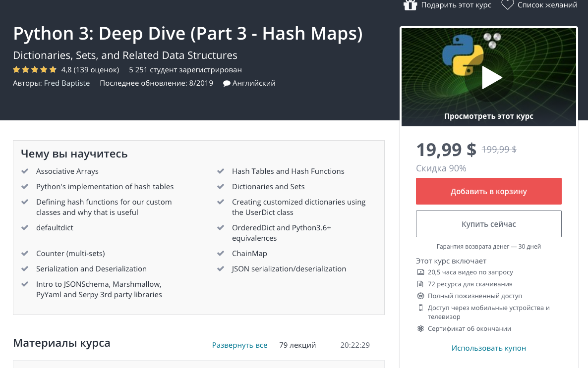Click the lifetime access icon
The image size is (588, 368).
[420, 296]
